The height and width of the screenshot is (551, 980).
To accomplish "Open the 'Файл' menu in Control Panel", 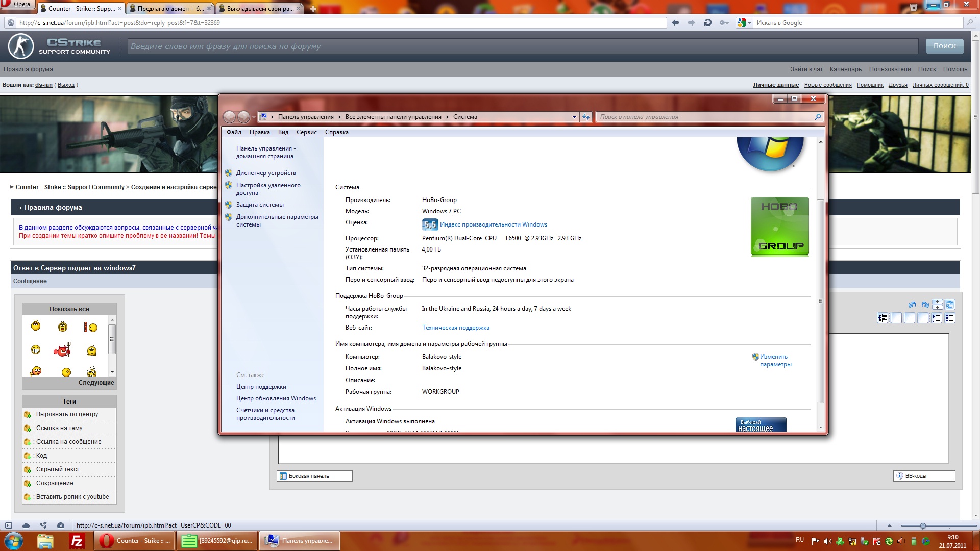I will pyautogui.click(x=234, y=132).
